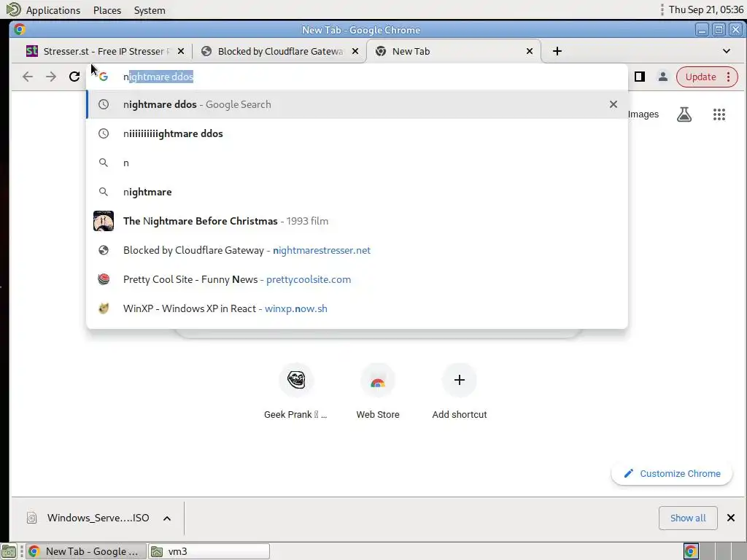The height and width of the screenshot is (560, 747).
Task: Click the Show all downloads button
Action: click(x=688, y=518)
